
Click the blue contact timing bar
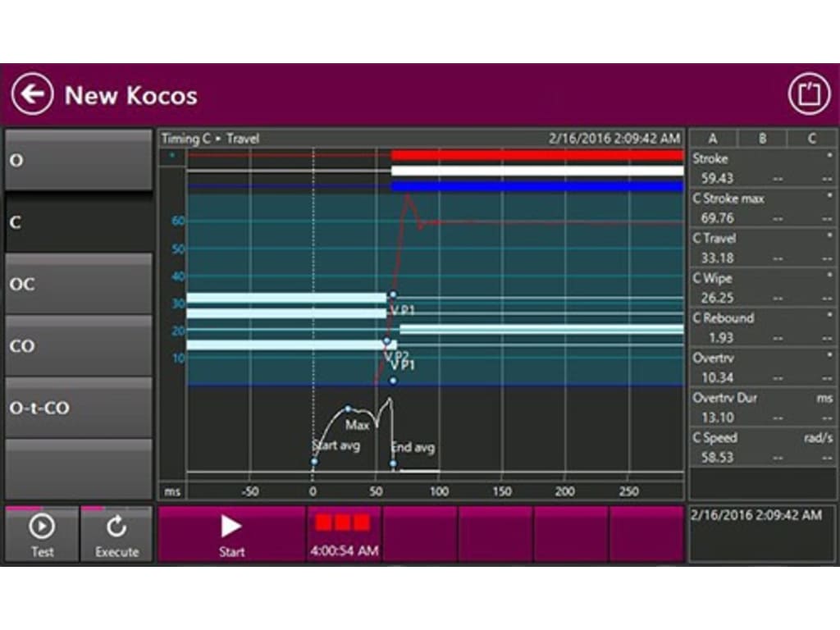point(537,186)
